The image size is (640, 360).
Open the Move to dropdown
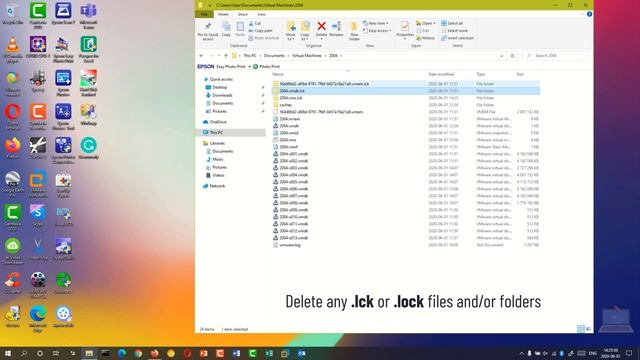(291, 31)
